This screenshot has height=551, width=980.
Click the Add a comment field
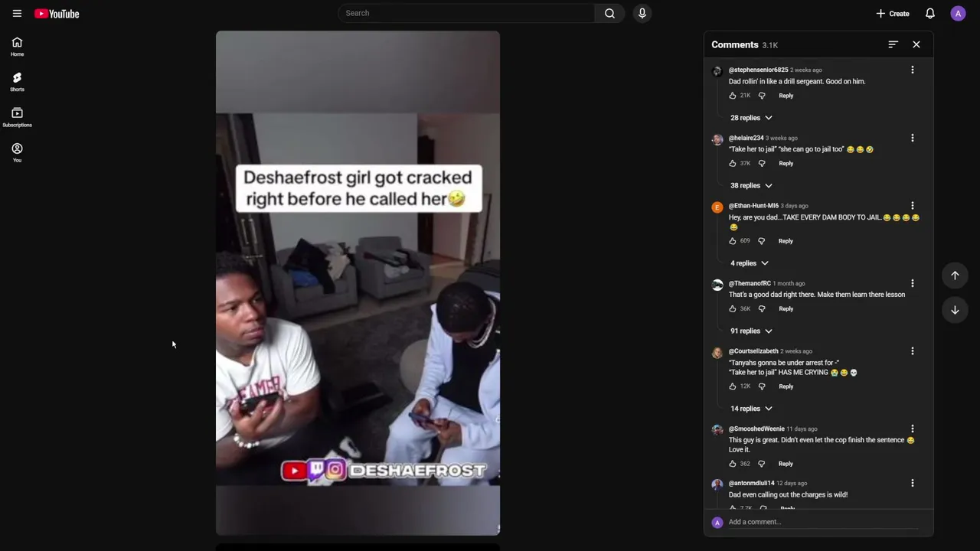(823, 522)
